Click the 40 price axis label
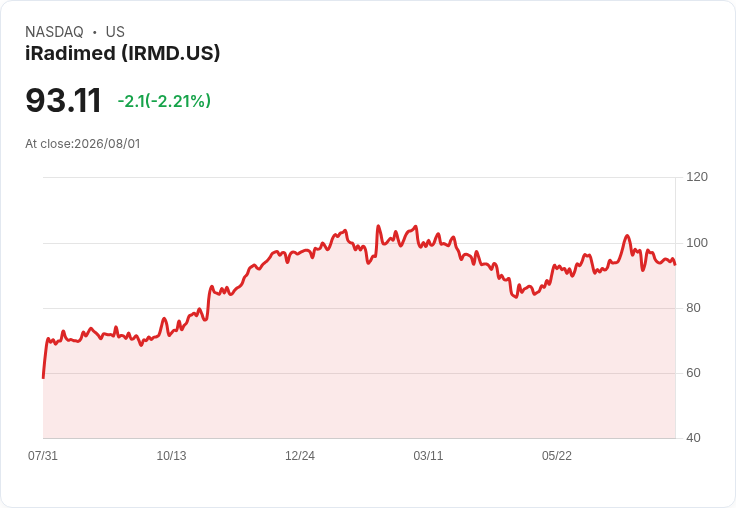 [x=693, y=438]
